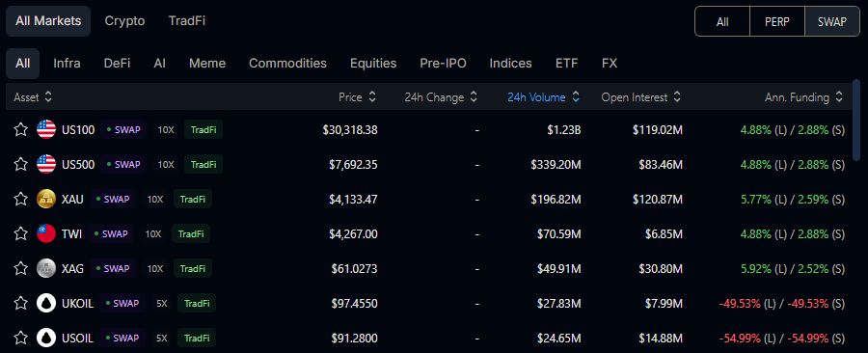Select the Indices category filter

point(510,63)
